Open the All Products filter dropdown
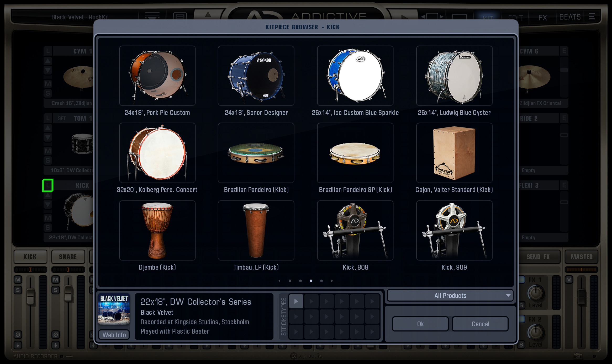 (450, 296)
